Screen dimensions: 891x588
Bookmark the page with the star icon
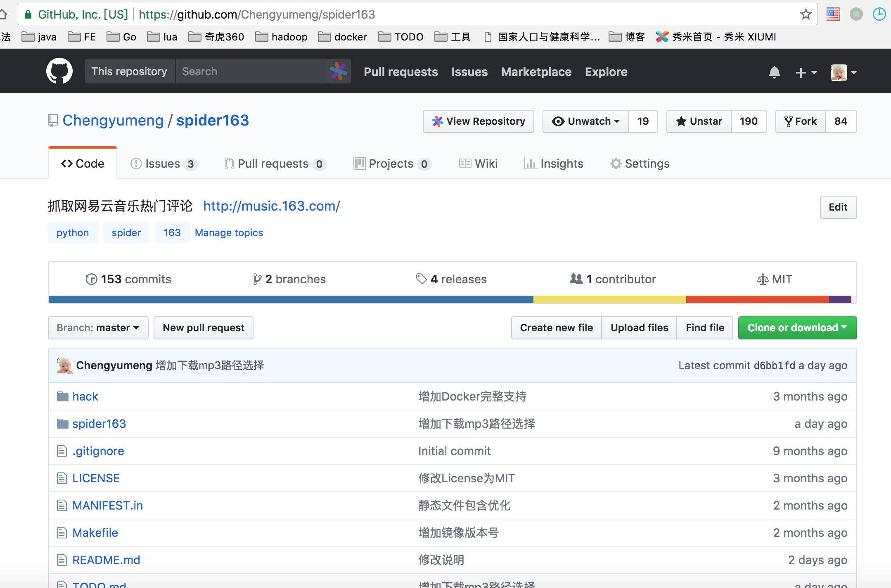click(805, 14)
